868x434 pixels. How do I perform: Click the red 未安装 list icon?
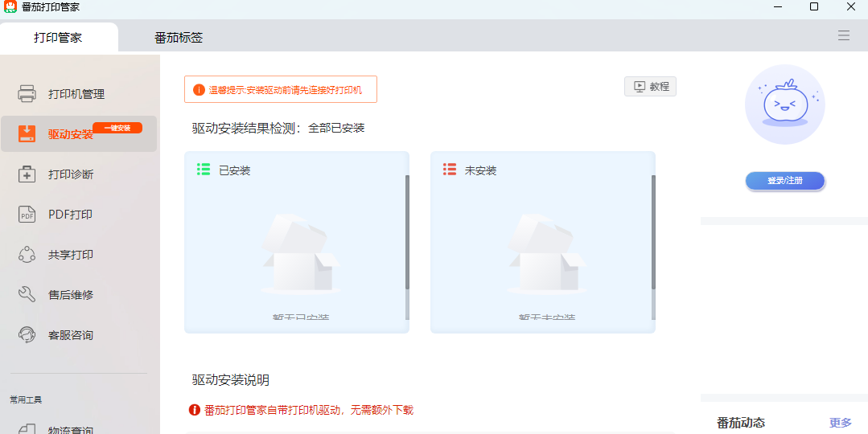[x=450, y=169]
